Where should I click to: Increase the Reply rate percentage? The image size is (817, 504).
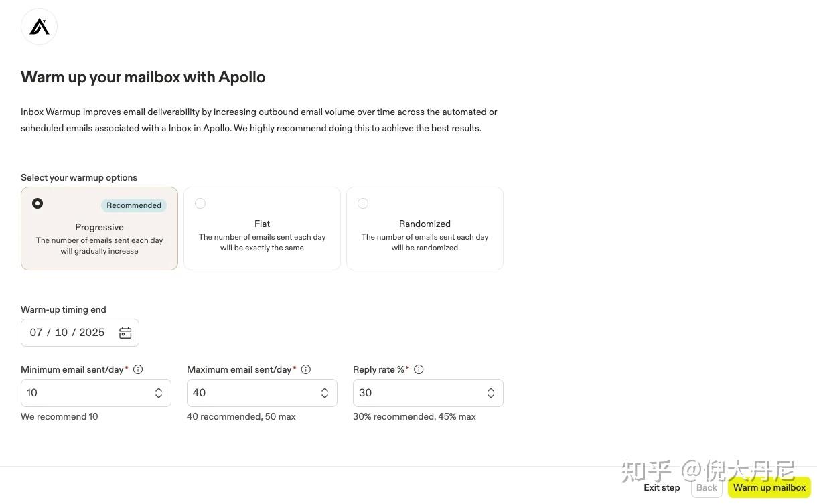tap(491, 389)
